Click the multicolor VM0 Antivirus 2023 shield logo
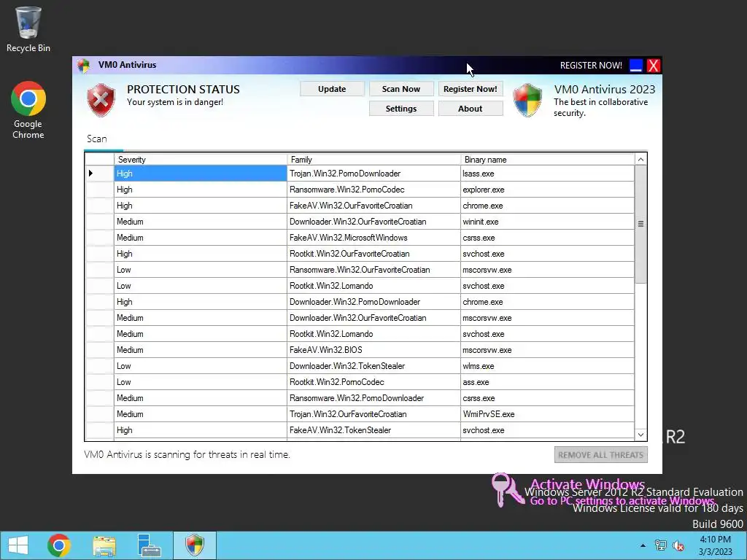Screen dimensions: 747x560 [x=527, y=100]
